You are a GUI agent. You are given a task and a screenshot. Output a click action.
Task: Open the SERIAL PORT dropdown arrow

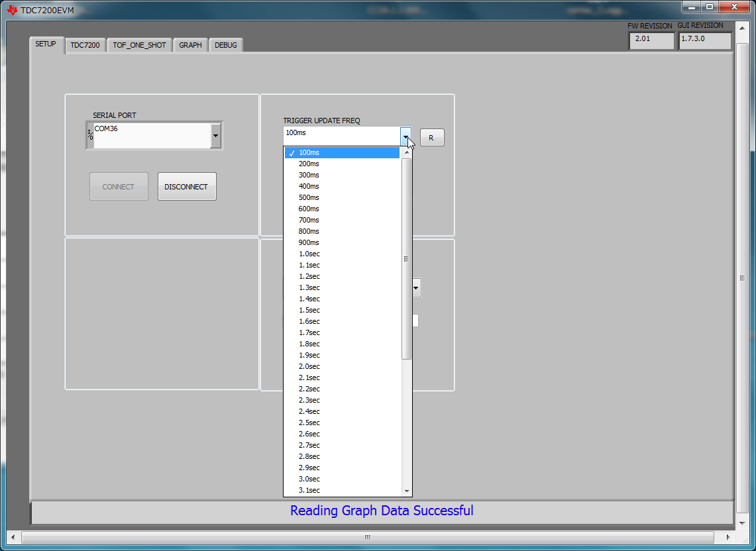pyautogui.click(x=215, y=136)
